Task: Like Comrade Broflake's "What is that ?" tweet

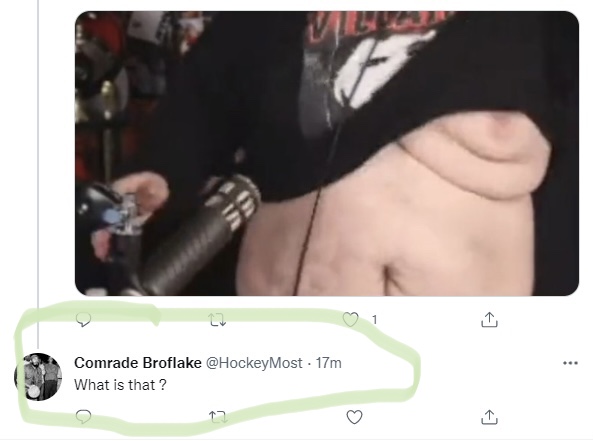Action: (354, 417)
